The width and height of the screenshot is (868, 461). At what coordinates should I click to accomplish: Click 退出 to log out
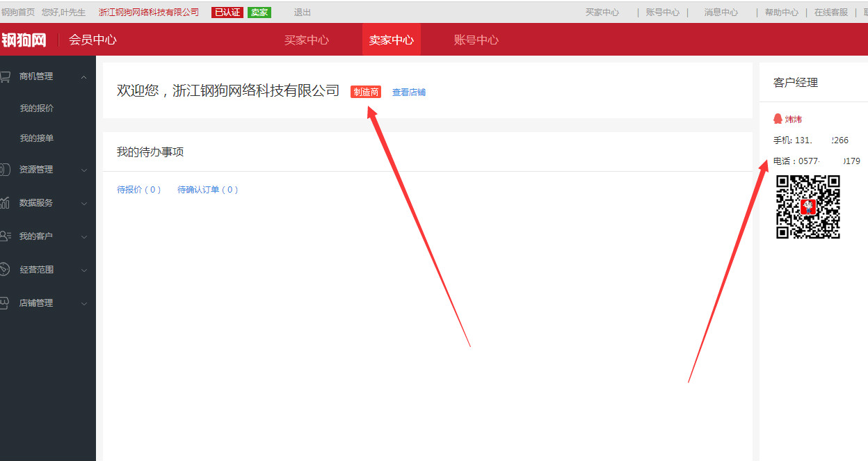[301, 12]
